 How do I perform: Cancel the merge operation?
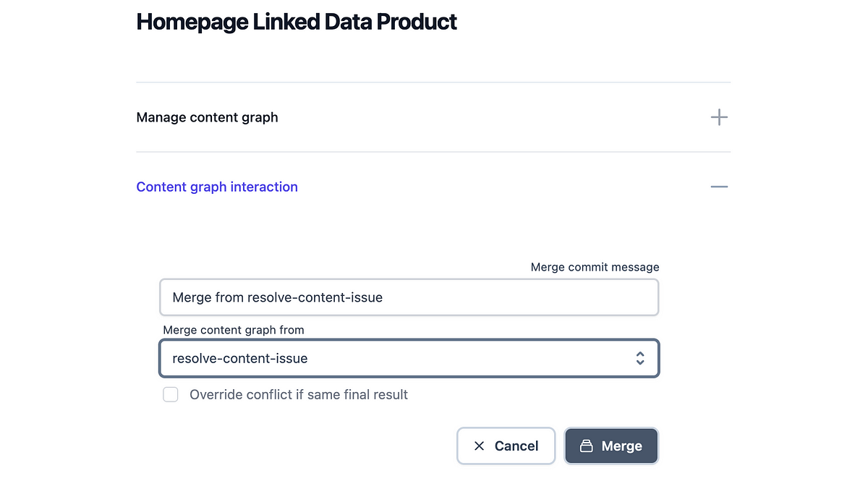tap(506, 446)
